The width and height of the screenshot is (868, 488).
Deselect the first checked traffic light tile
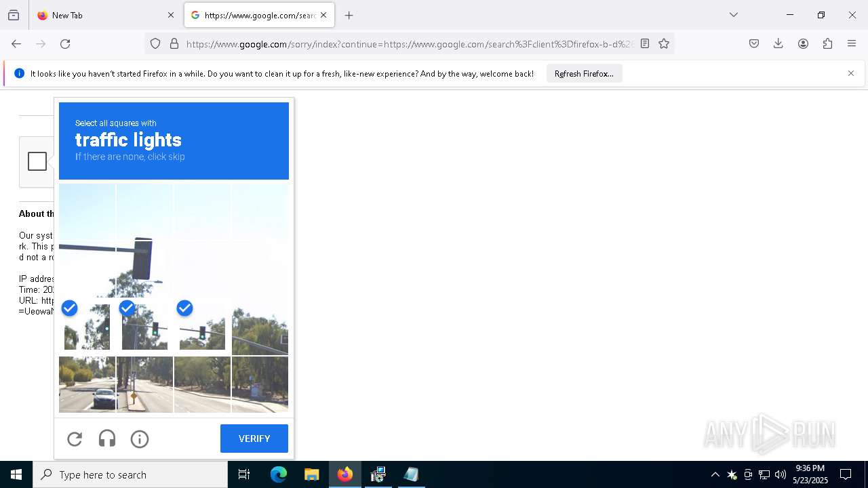tap(87, 327)
